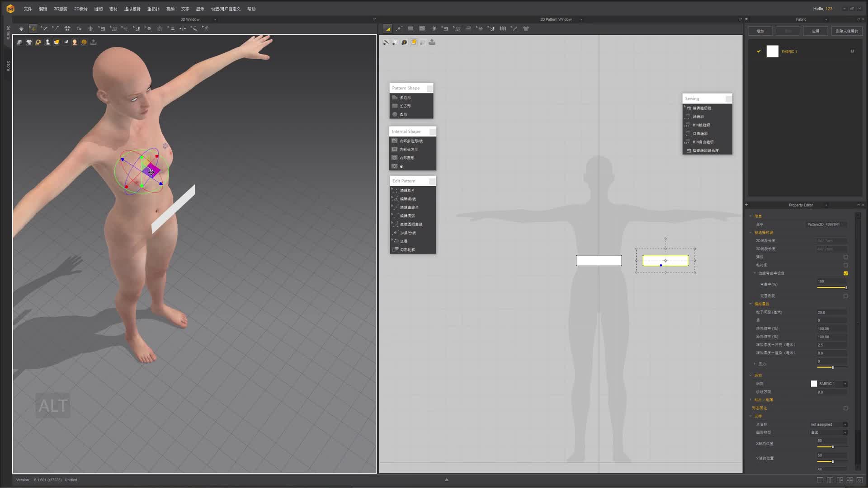
Task: Open the 3D服装 menu
Action: point(60,9)
